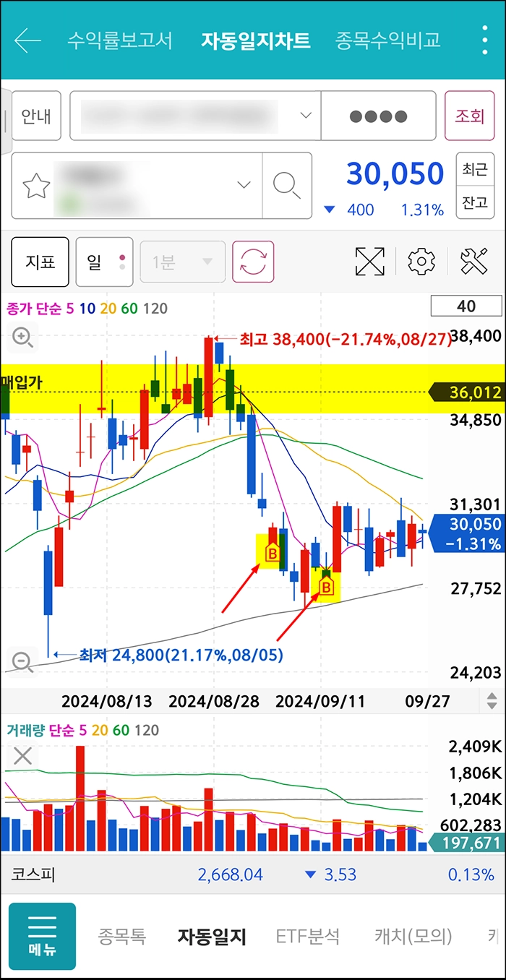Tap the 코스피 index row
This screenshot has width=506, height=980.
tap(253, 874)
